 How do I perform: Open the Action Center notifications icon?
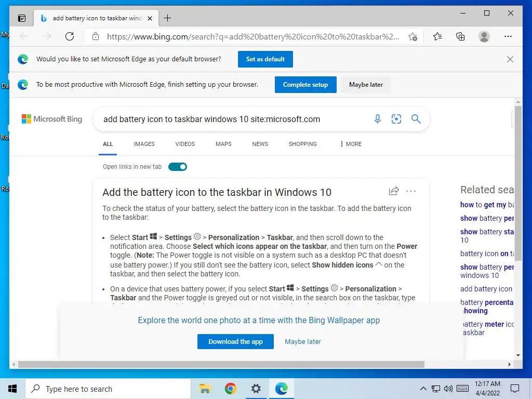(515, 389)
